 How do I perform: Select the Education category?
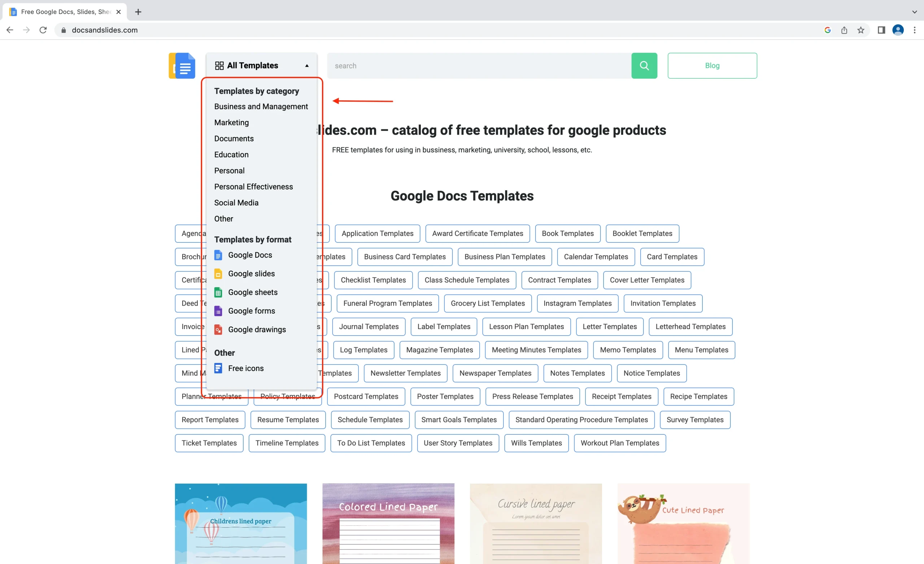pos(231,154)
